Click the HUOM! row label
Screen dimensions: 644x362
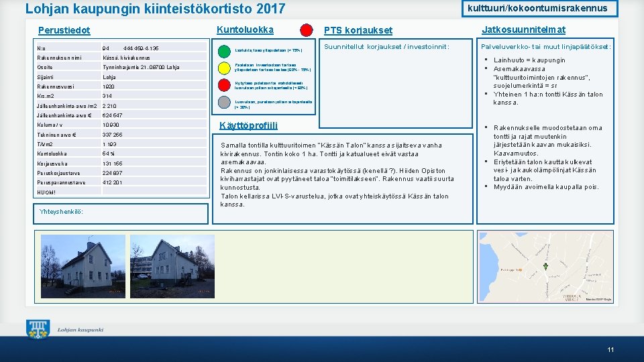46,192
